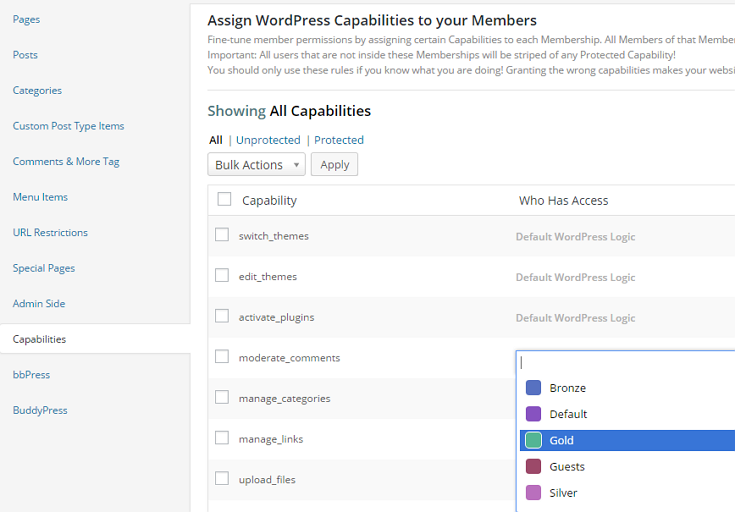Viewport: 735px width, 512px height.
Task: Check the activate_plugins checkbox
Action: [x=222, y=316]
